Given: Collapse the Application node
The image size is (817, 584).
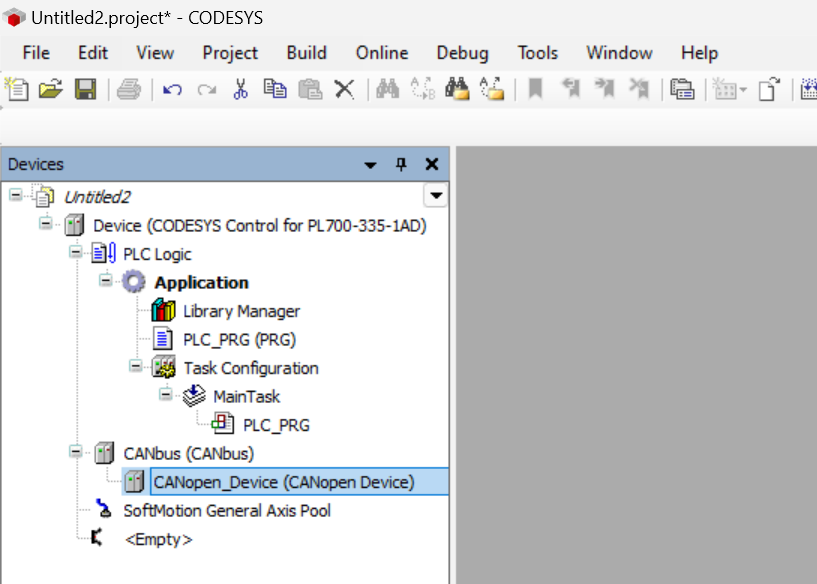Looking at the screenshot, I should tap(106, 281).
